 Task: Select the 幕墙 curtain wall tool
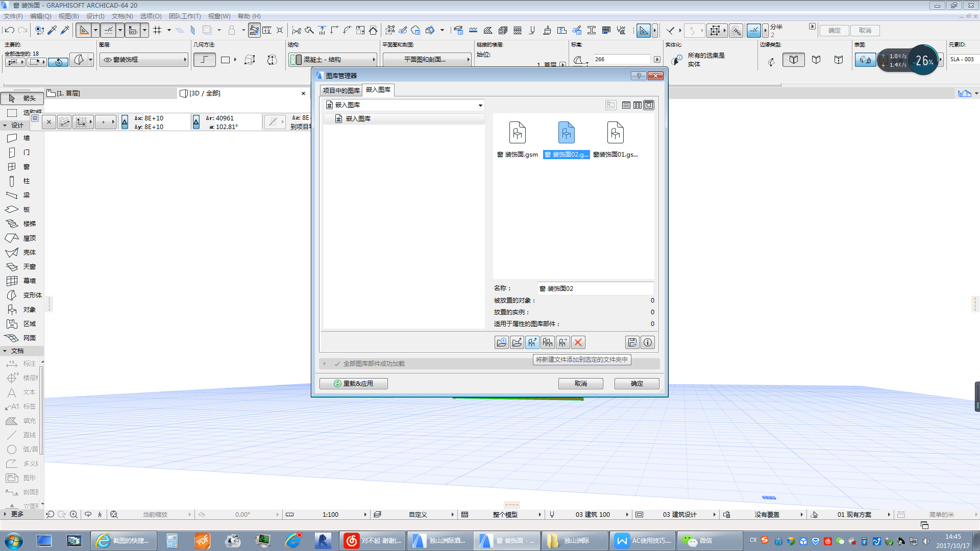pyautogui.click(x=22, y=281)
